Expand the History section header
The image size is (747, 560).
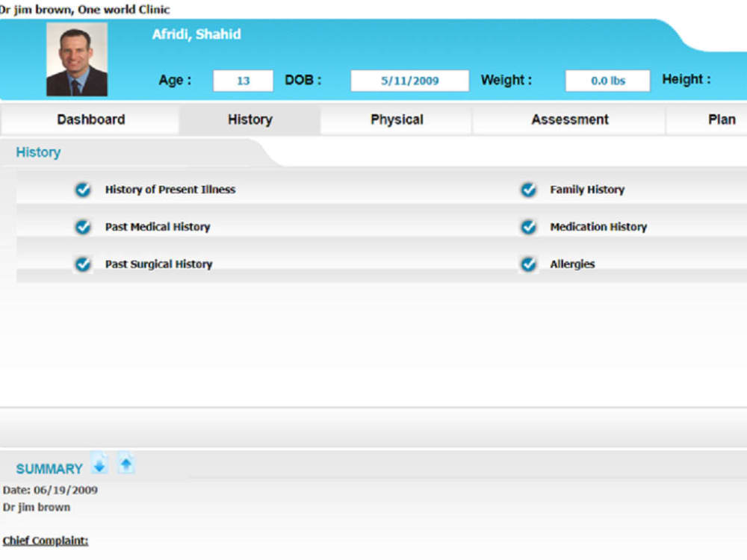point(38,152)
